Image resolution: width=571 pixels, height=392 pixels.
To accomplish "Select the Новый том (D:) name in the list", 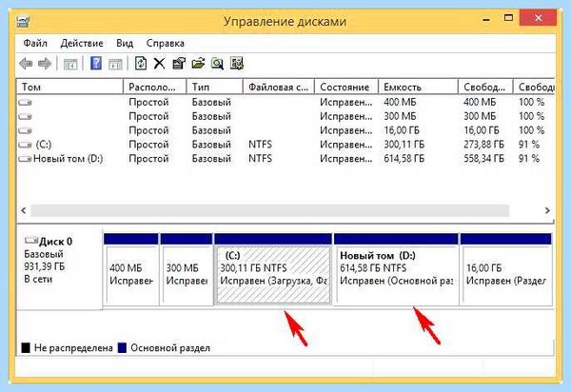I will point(69,159).
